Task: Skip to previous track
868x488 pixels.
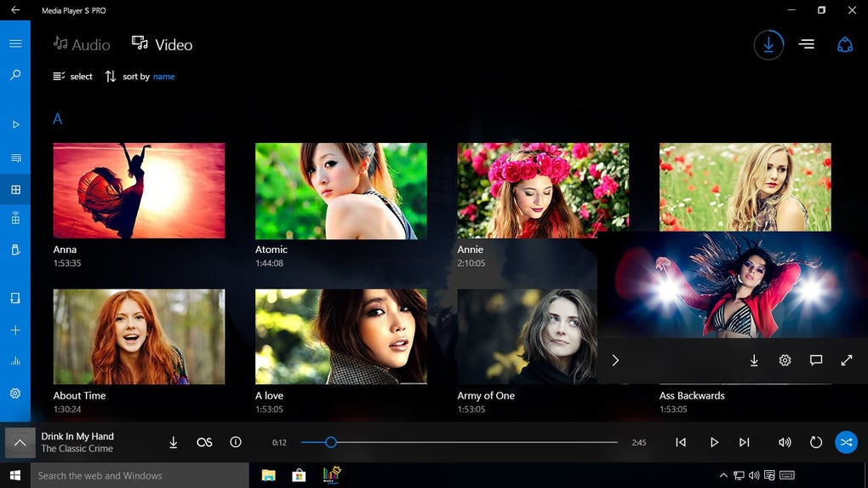Action: point(681,442)
